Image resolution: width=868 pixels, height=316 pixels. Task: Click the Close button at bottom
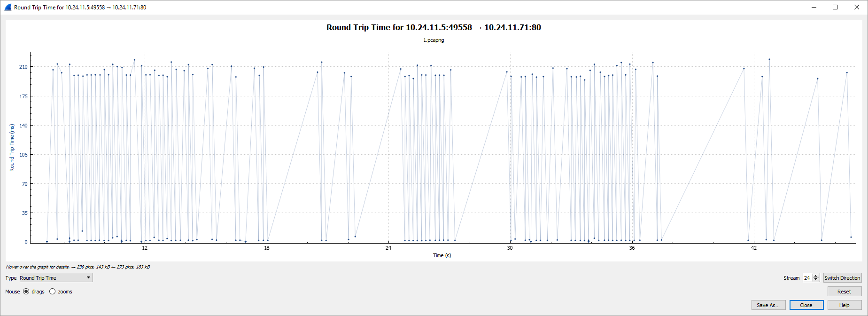tap(806, 305)
